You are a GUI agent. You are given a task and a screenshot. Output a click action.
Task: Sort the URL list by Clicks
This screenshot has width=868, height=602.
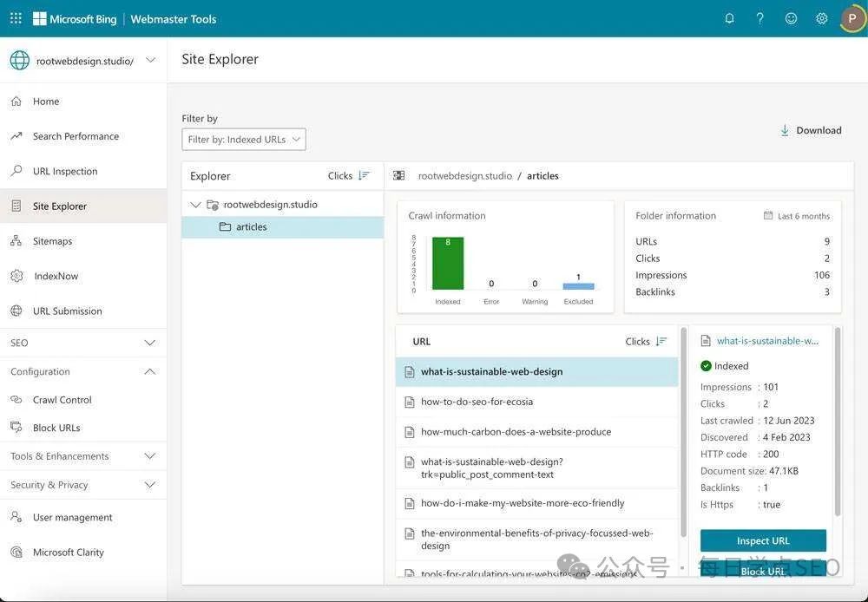(x=661, y=342)
